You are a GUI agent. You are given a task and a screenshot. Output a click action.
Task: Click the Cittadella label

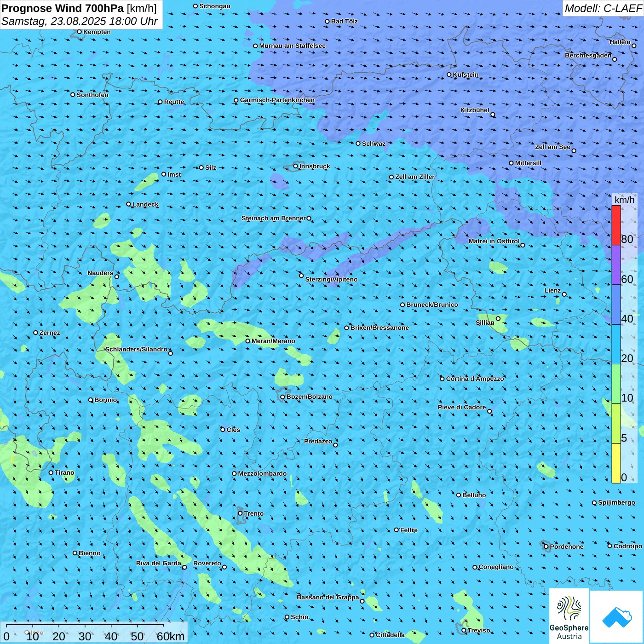tap(390, 635)
